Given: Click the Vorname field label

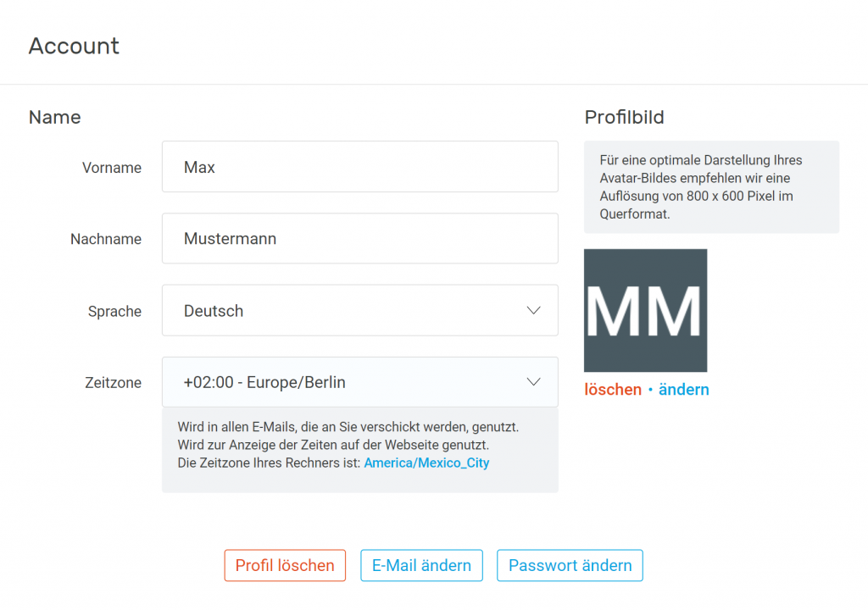Looking at the screenshot, I should pos(112,168).
